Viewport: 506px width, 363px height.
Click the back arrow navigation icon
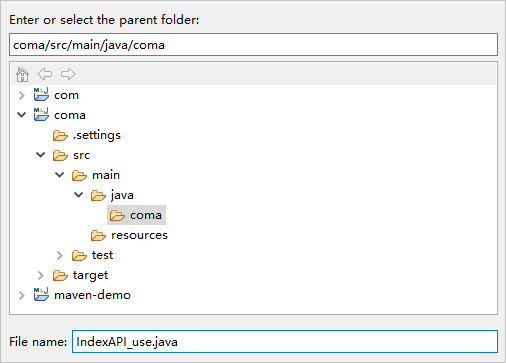pos(45,74)
